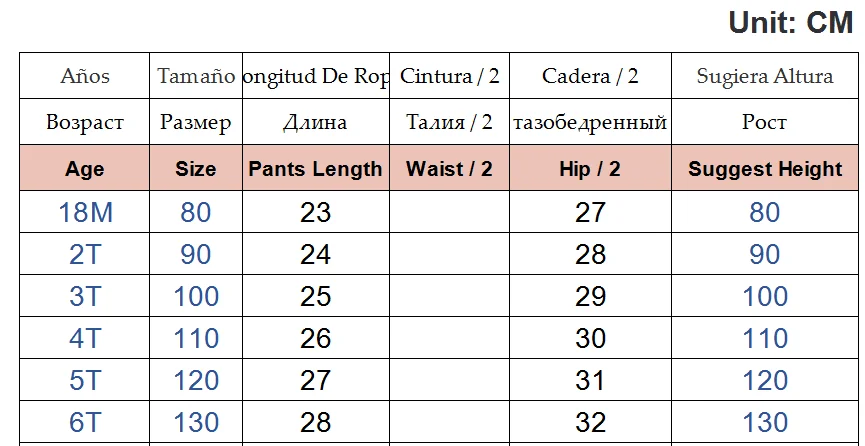Image resolution: width=865 pixels, height=446 pixels.
Task: Click the "Años" Spanish header cell
Action: (x=85, y=76)
